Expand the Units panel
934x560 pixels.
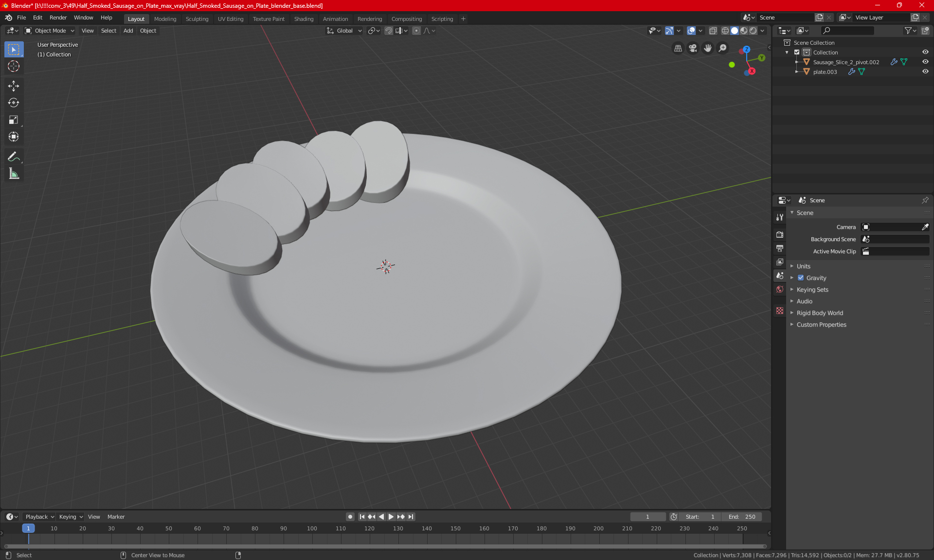point(803,266)
